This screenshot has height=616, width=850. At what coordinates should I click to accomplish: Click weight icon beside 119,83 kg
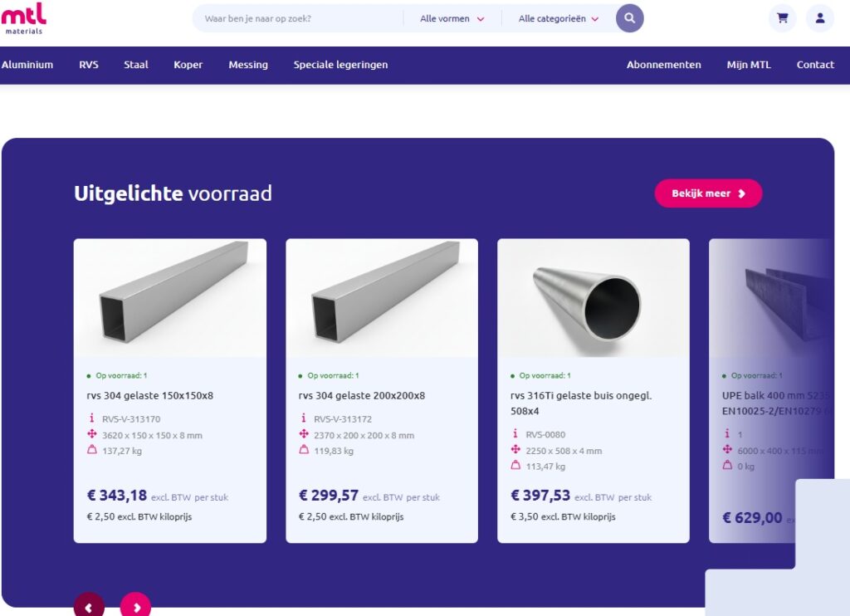304,450
